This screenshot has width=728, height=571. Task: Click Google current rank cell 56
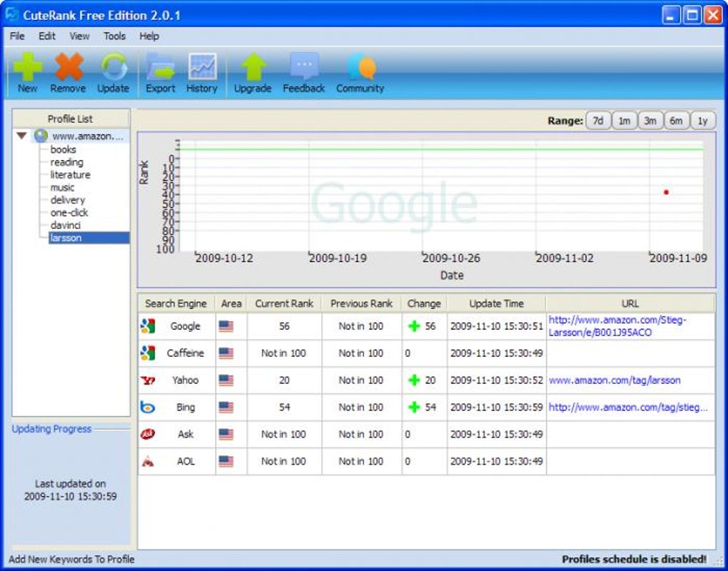[284, 326]
